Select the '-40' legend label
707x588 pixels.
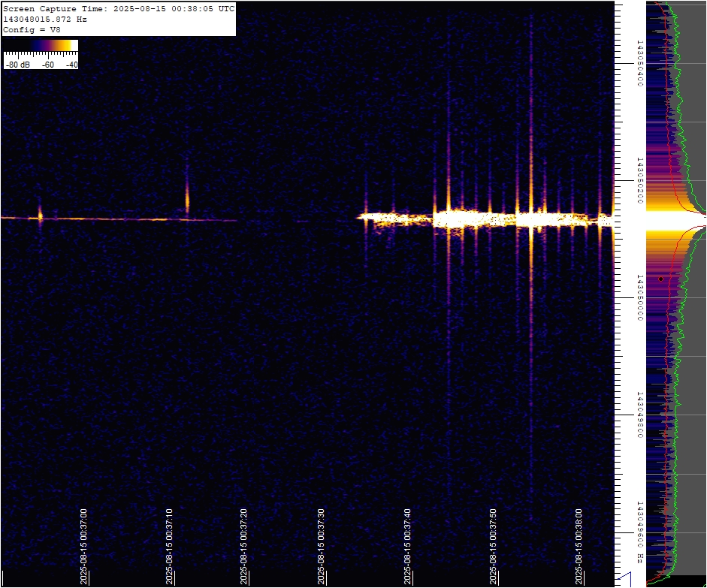point(71,65)
